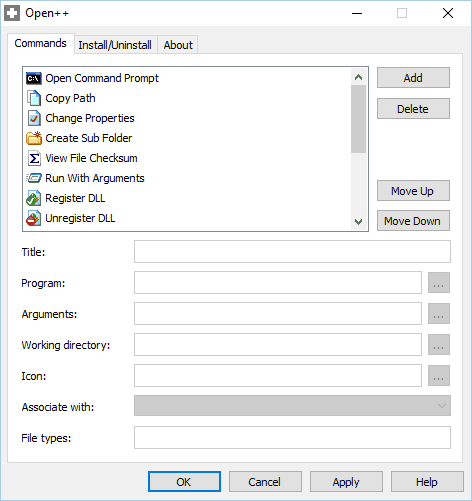Click the Open Command Prompt icon

click(x=34, y=78)
